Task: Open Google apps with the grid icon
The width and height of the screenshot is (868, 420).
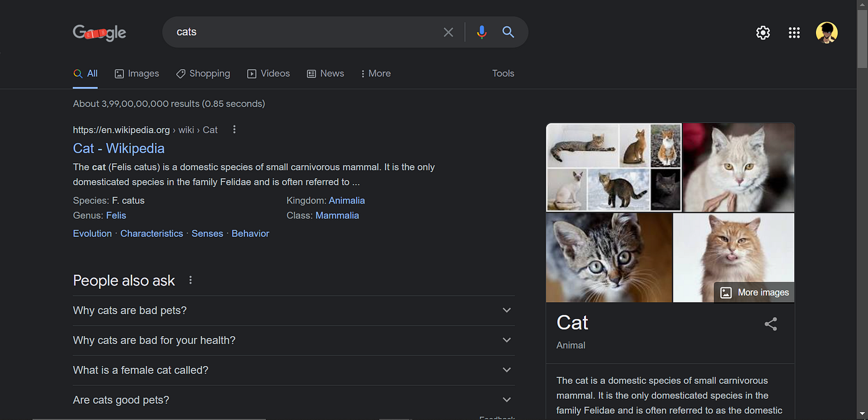Action: tap(794, 32)
